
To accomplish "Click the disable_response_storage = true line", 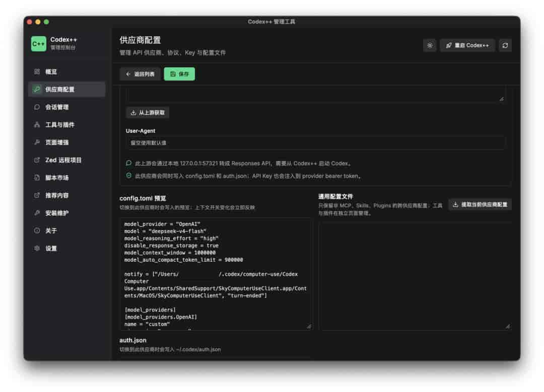I will pos(171,246).
